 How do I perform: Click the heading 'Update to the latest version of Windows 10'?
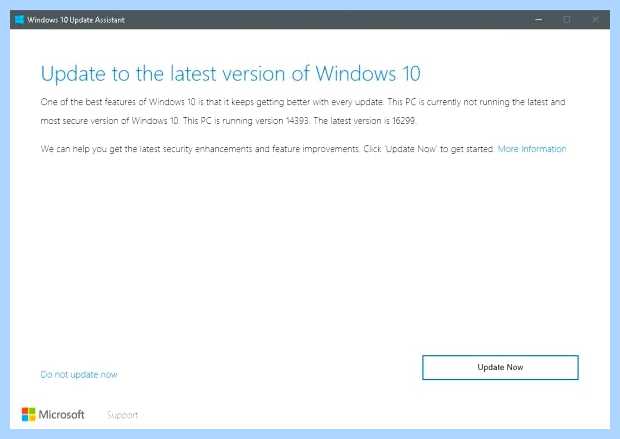click(231, 74)
